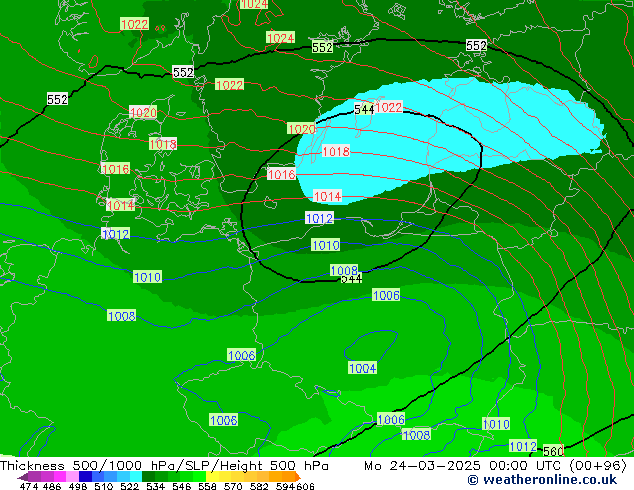Select the red 1022 label adjacent to black 544
The height and width of the screenshot is (490, 634).
point(389,108)
